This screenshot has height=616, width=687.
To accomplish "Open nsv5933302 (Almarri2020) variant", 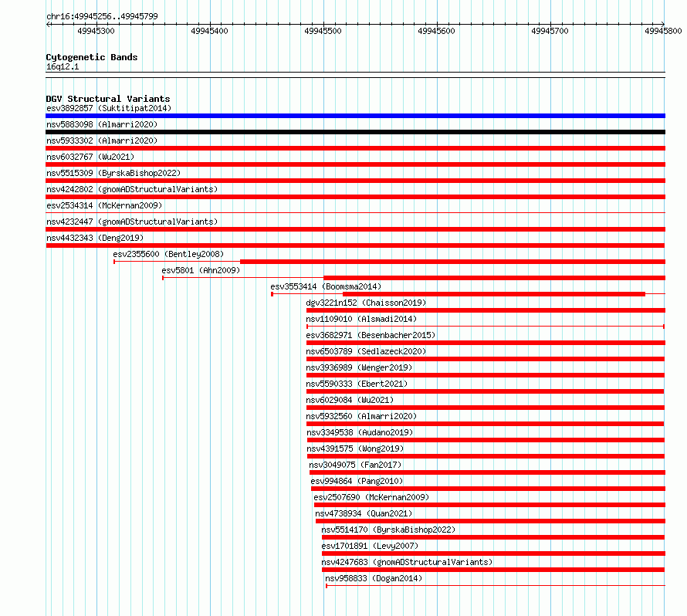I will click(x=102, y=140).
